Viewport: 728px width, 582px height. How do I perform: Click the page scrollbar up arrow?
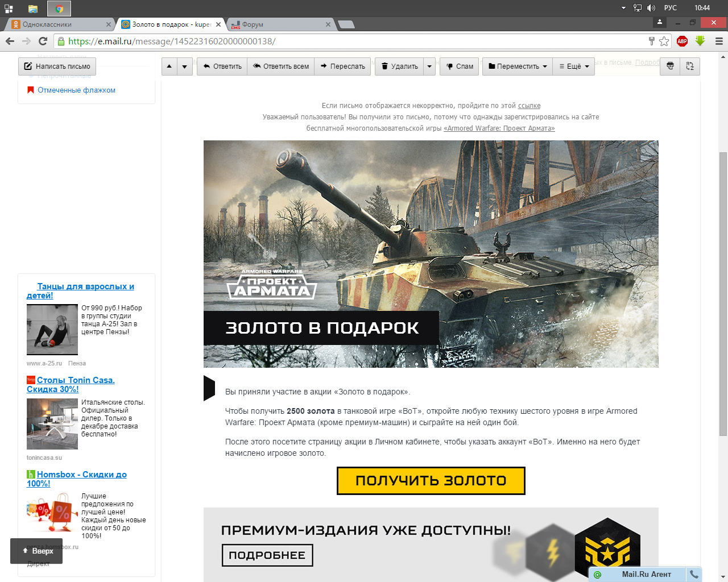pyautogui.click(x=723, y=56)
